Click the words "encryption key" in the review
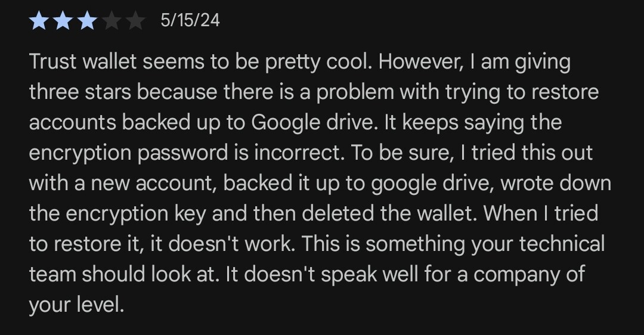This screenshot has height=335, width=644. pos(135,213)
